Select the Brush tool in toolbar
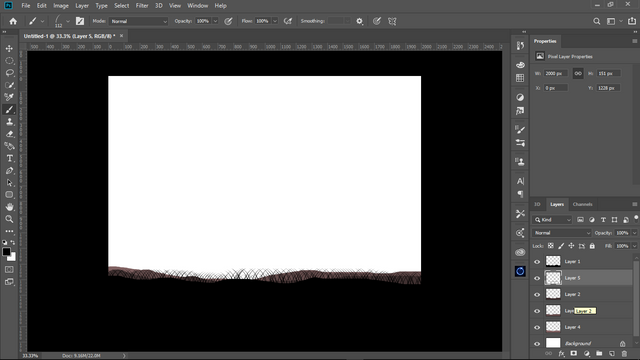 (x=9, y=109)
